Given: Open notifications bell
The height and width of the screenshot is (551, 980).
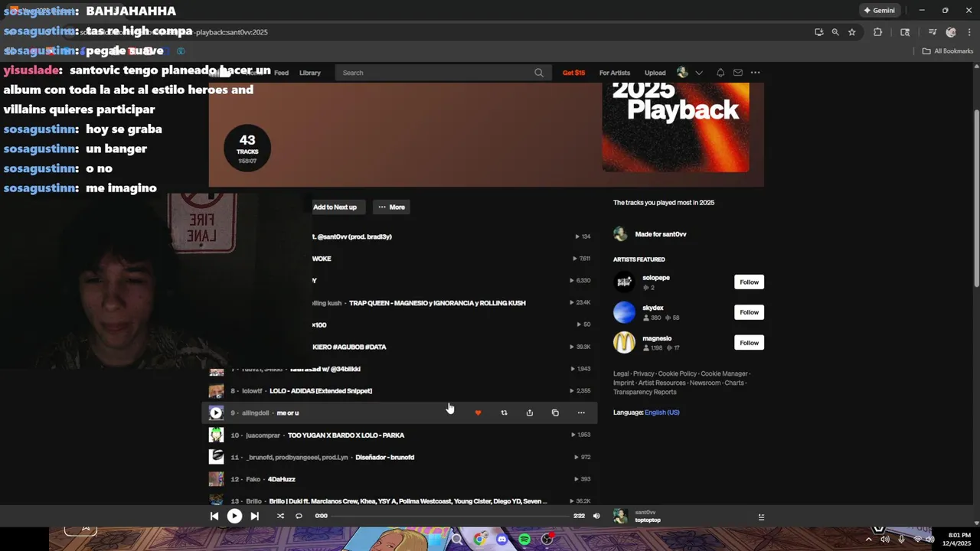Looking at the screenshot, I should (x=720, y=73).
